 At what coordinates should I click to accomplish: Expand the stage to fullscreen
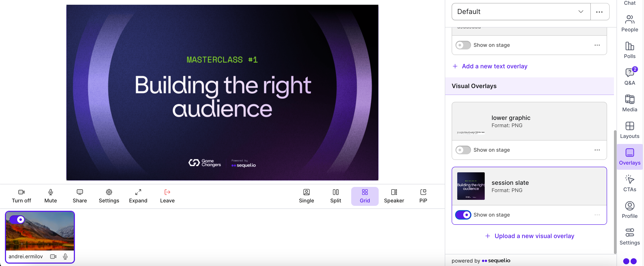tap(138, 196)
